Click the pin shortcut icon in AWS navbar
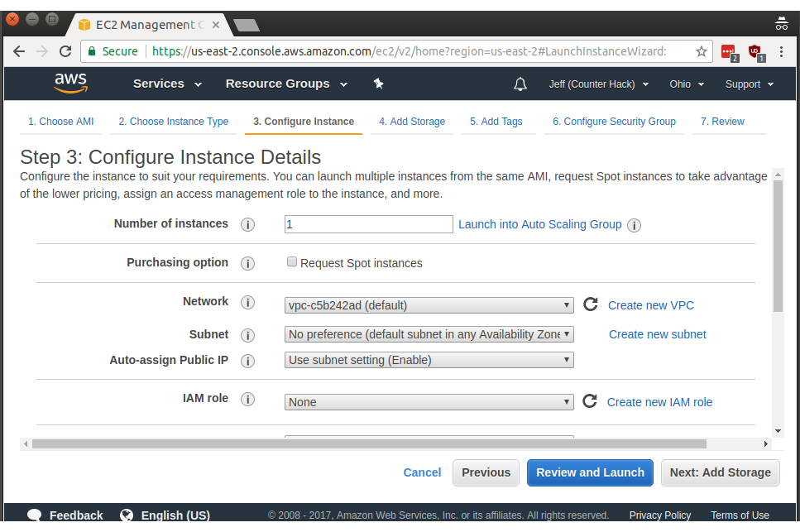 [378, 84]
